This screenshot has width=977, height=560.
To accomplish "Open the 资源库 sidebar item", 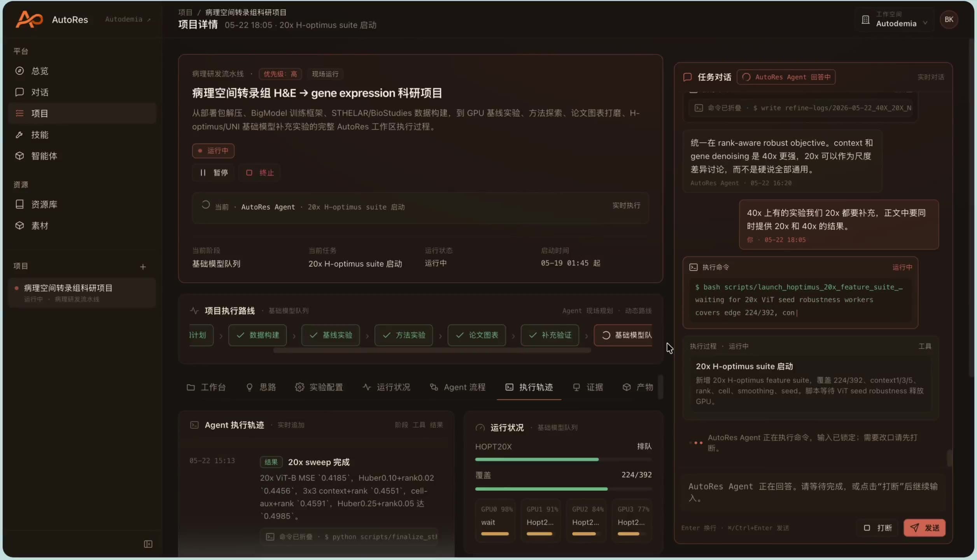I will pyautogui.click(x=82, y=204).
